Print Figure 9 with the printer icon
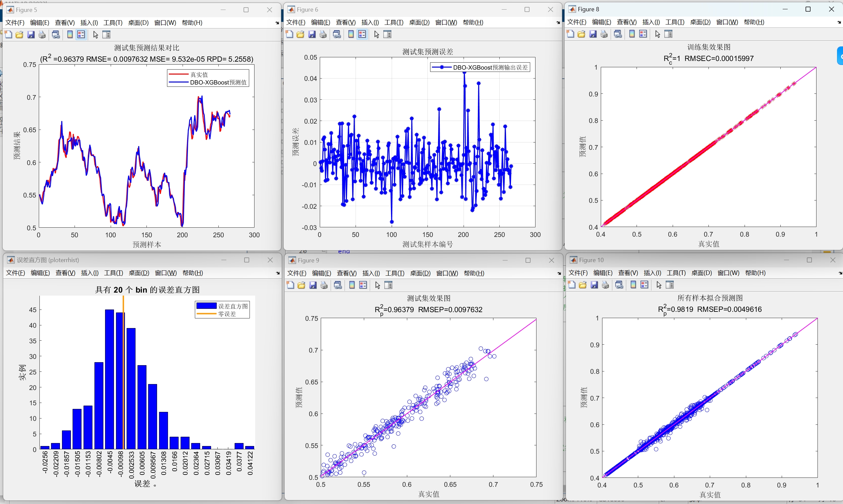Image resolution: width=843 pixels, height=504 pixels. [324, 285]
